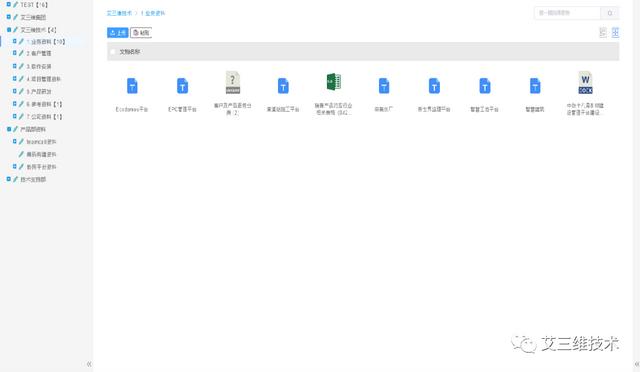Toggle the select-all checkbox beside 文档名称
Screen dimensions: 640x372
pos(113,52)
